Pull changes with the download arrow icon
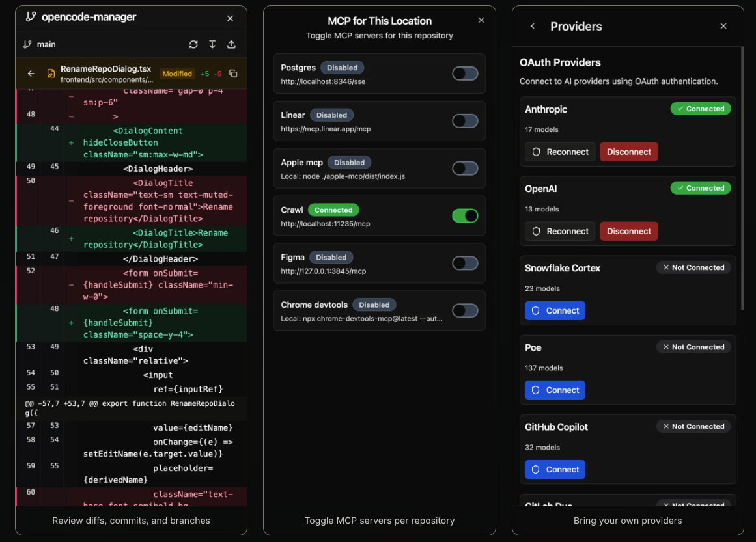This screenshot has width=756, height=542. (x=212, y=44)
